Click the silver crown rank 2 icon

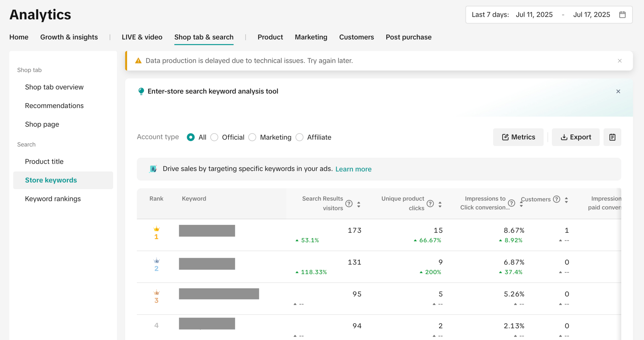click(x=156, y=261)
